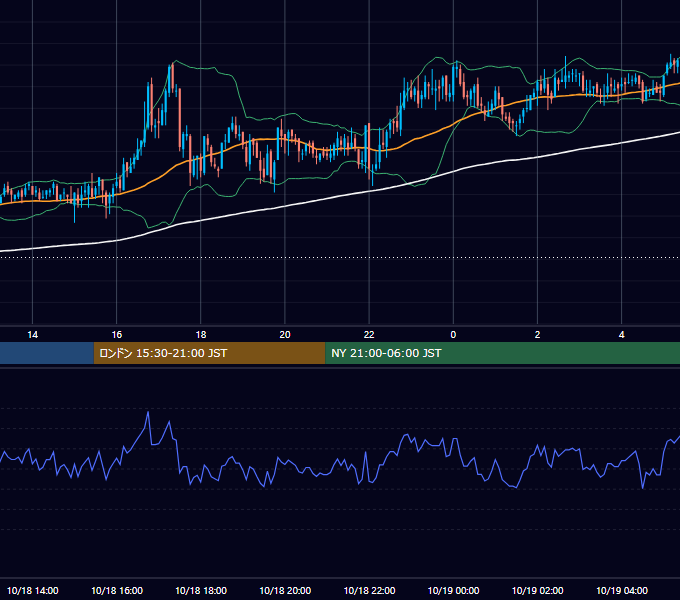
Task: Click the '18' hour axis label
Action: (201, 335)
